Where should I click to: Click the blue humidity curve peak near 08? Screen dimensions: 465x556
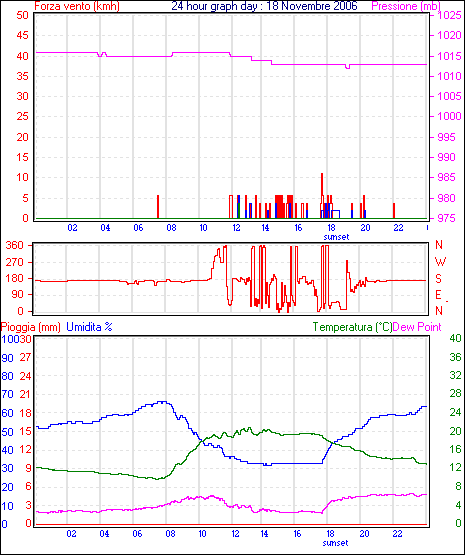[163, 402]
